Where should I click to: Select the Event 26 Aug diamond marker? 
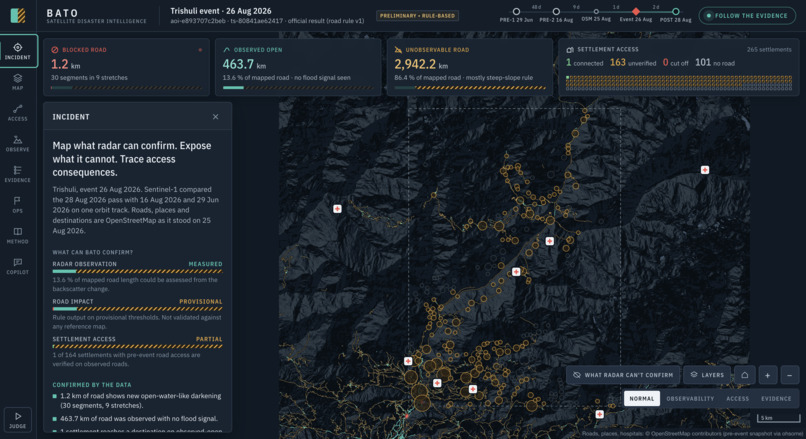coord(636,11)
